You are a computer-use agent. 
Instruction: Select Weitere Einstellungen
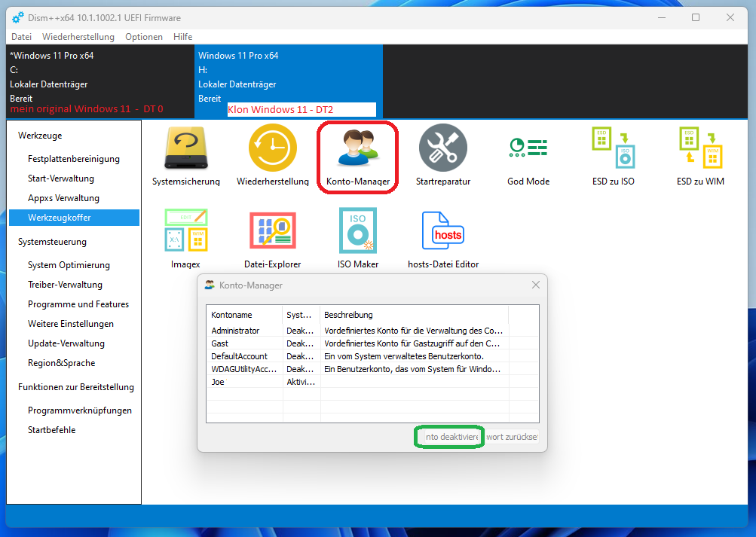tap(70, 324)
